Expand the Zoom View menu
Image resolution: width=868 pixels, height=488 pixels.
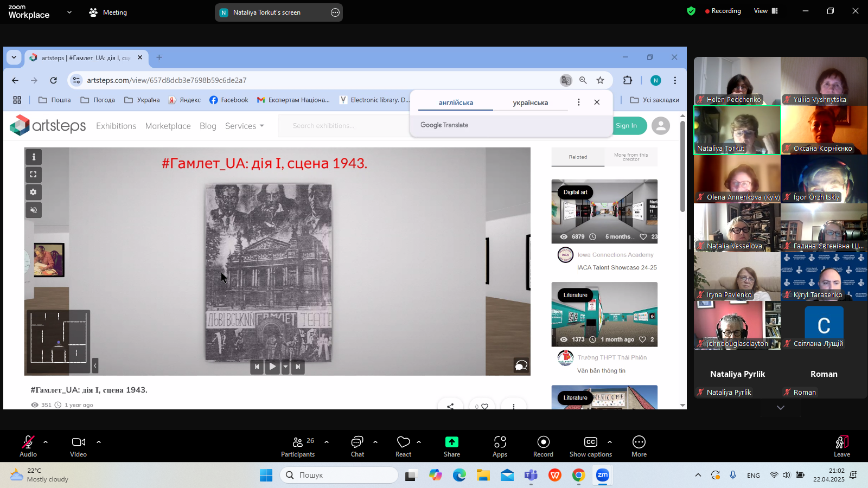click(765, 11)
